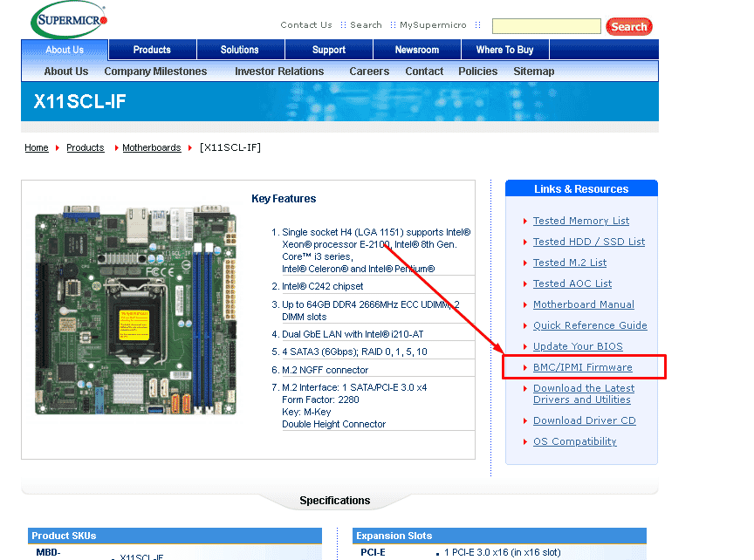Open the Tested AOC List link
The width and height of the screenshot is (754, 560).
[x=572, y=283]
